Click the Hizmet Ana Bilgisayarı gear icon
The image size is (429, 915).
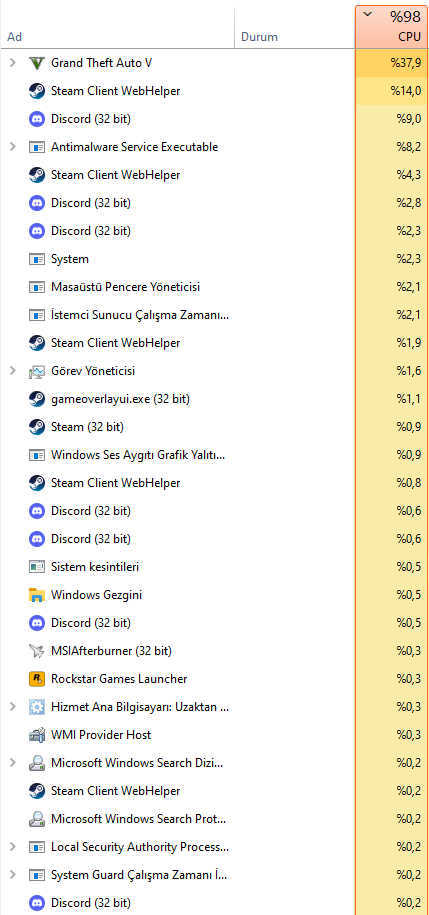tap(37, 707)
